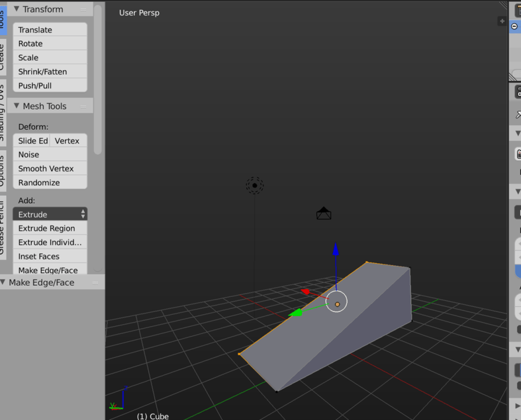The width and height of the screenshot is (521, 420).
Task: Click Extrude Individual button
Action: (50, 242)
